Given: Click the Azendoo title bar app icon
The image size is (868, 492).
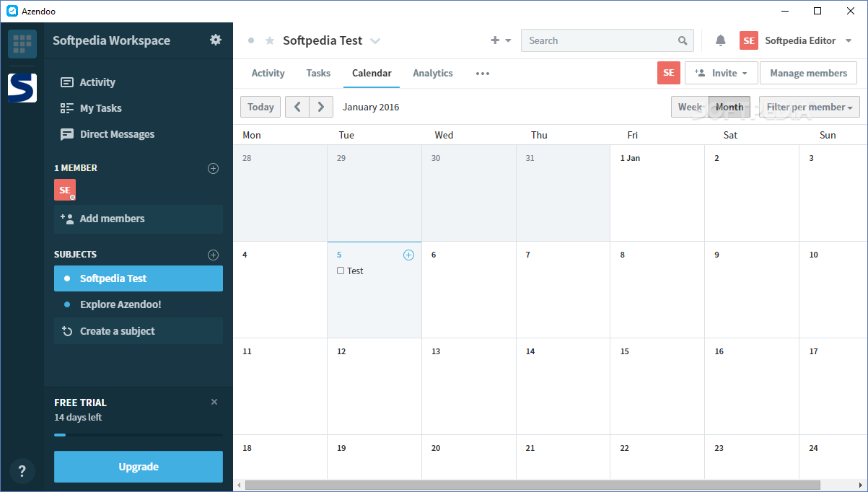Looking at the screenshot, I should click(12, 11).
